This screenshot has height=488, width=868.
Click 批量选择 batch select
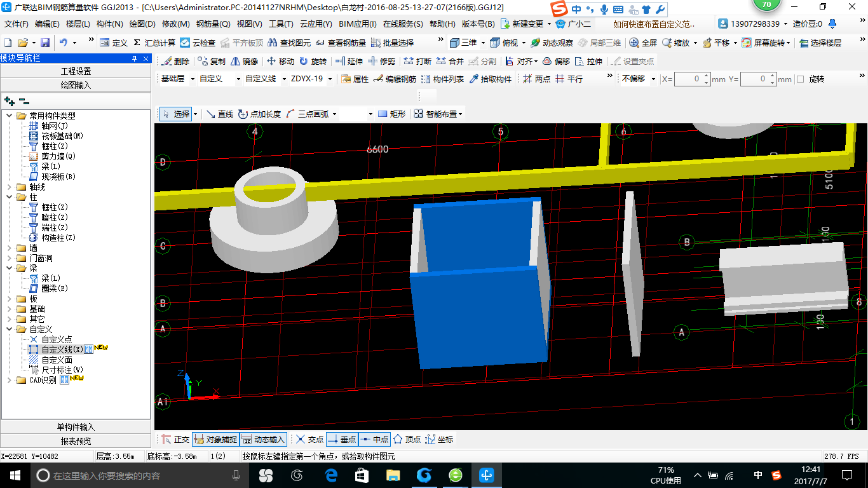(x=392, y=43)
